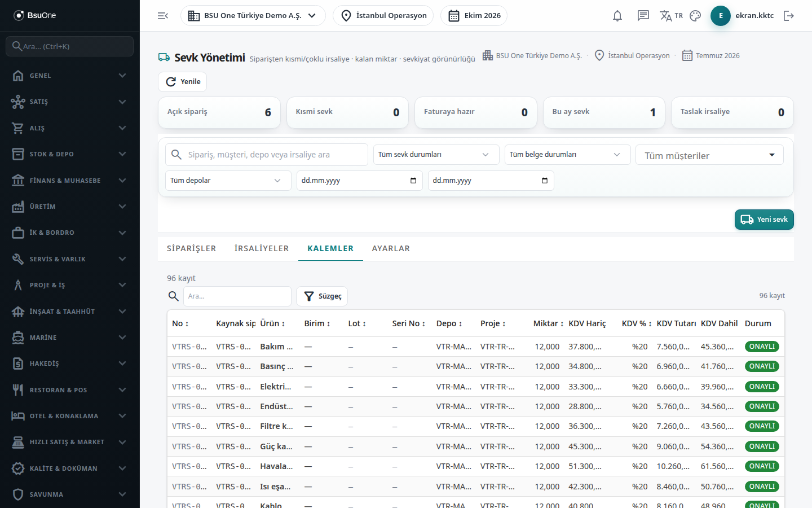Image resolution: width=812 pixels, height=508 pixels.
Task: Click Genel home icon in sidebar
Action: pos(18,76)
